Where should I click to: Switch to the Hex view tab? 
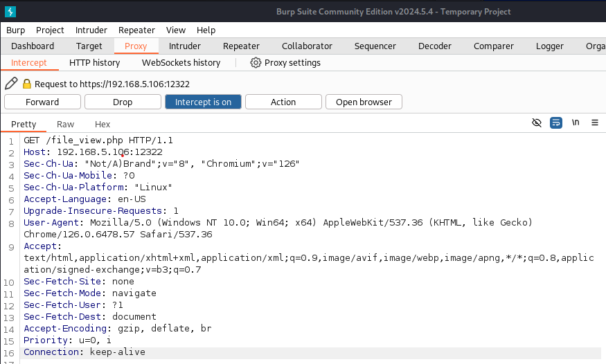pos(103,124)
